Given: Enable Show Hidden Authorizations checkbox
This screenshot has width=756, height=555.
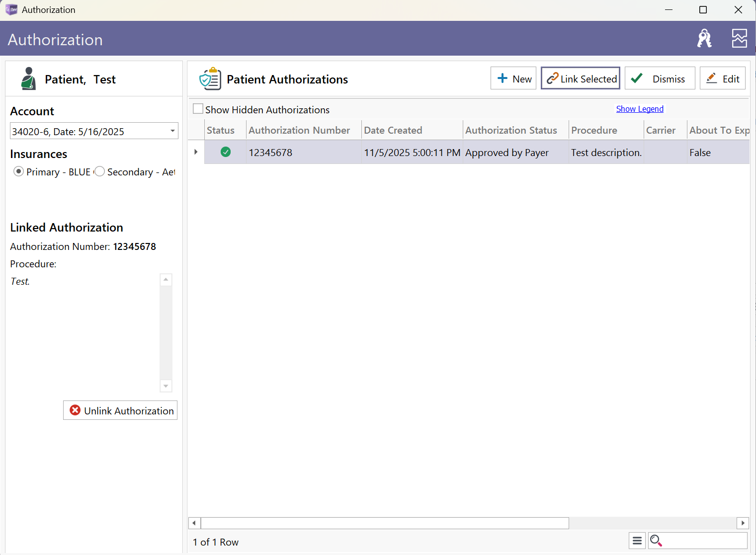Looking at the screenshot, I should pyautogui.click(x=198, y=109).
